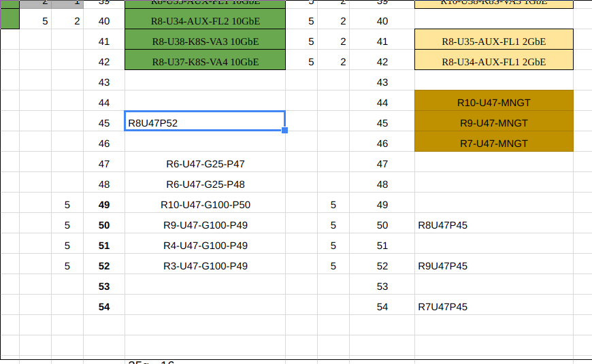Select bold port number 50

click(x=104, y=225)
